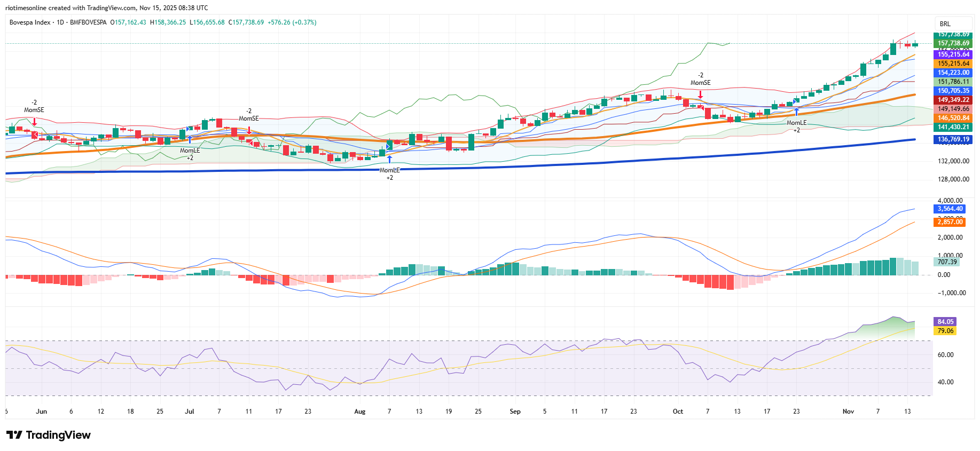This screenshot has height=451, width=980.
Task: Click the blue MomLE up-arrow near Oct 23
Action: click(796, 112)
